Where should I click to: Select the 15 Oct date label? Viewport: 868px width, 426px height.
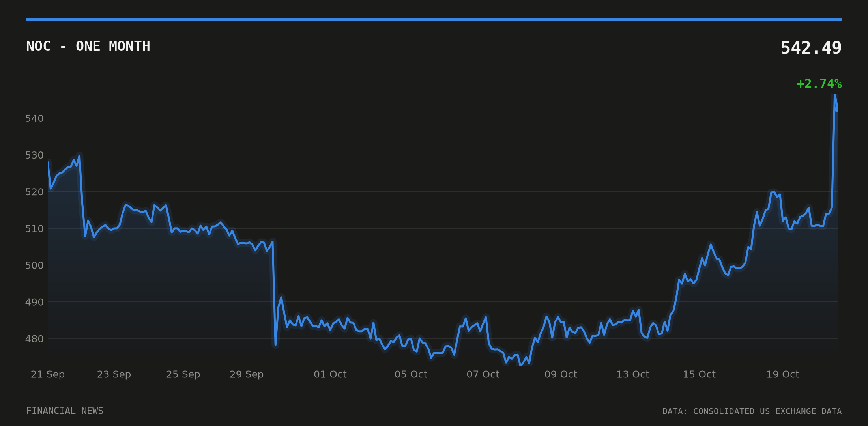coord(699,374)
